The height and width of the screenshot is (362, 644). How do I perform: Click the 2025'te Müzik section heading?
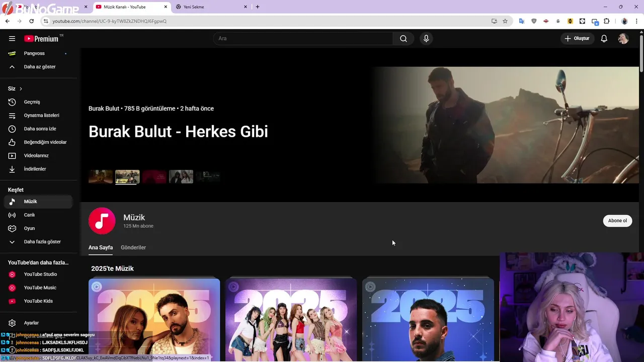coord(112,268)
